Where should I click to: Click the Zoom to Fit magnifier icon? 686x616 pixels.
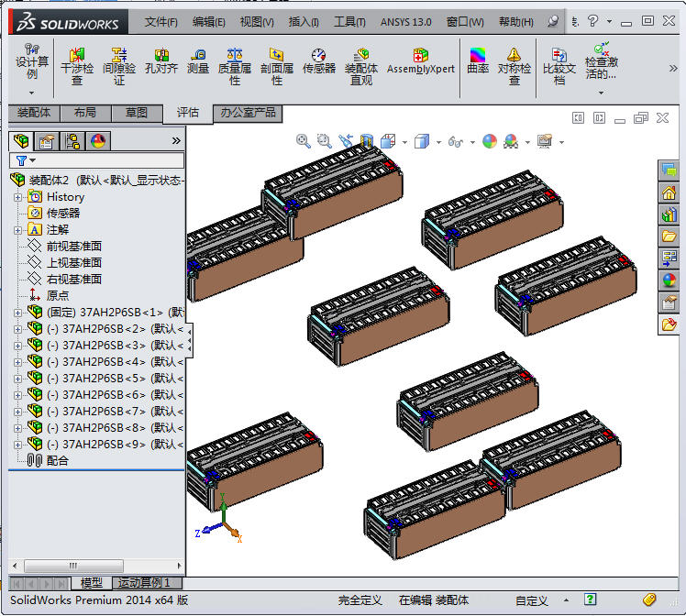click(304, 141)
